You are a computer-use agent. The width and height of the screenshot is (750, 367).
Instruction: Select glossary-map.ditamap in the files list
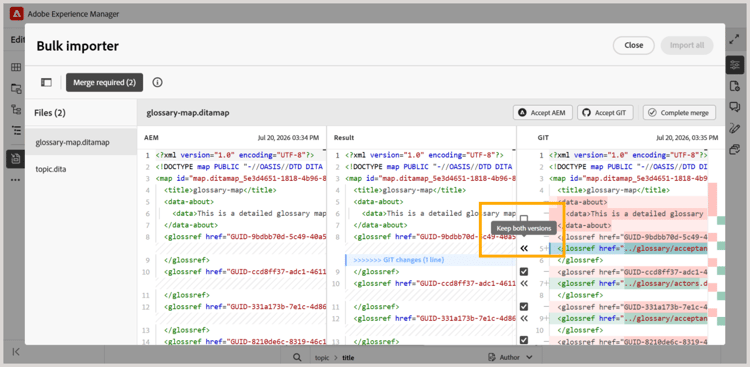81,142
